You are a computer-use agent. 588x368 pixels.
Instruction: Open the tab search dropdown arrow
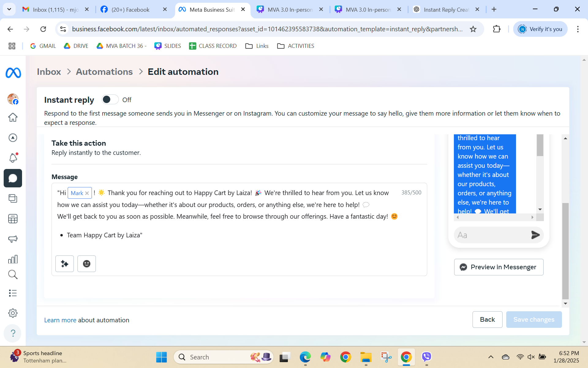[9, 9]
